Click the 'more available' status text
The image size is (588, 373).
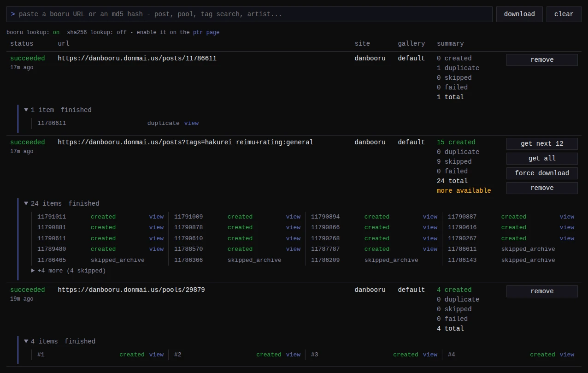464,191
